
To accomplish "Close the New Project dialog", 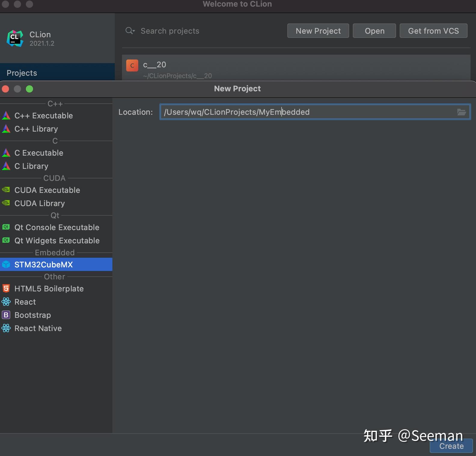I will [6, 89].
